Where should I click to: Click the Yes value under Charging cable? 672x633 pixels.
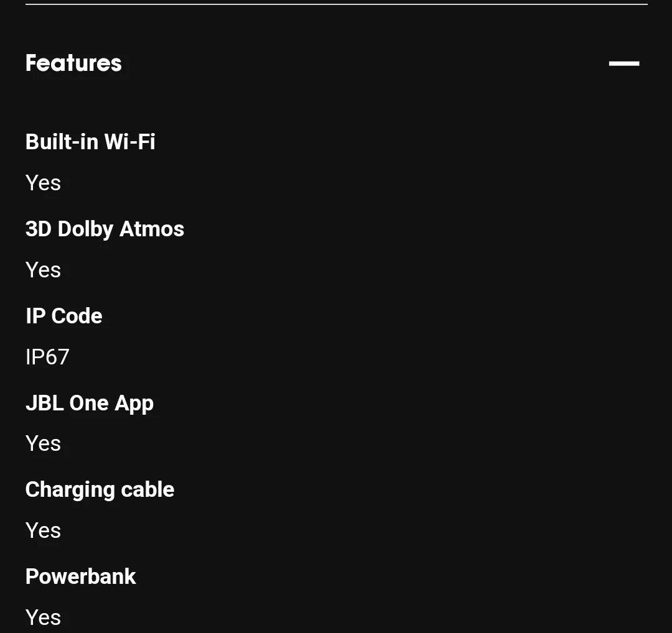click(x=44, y=530)
